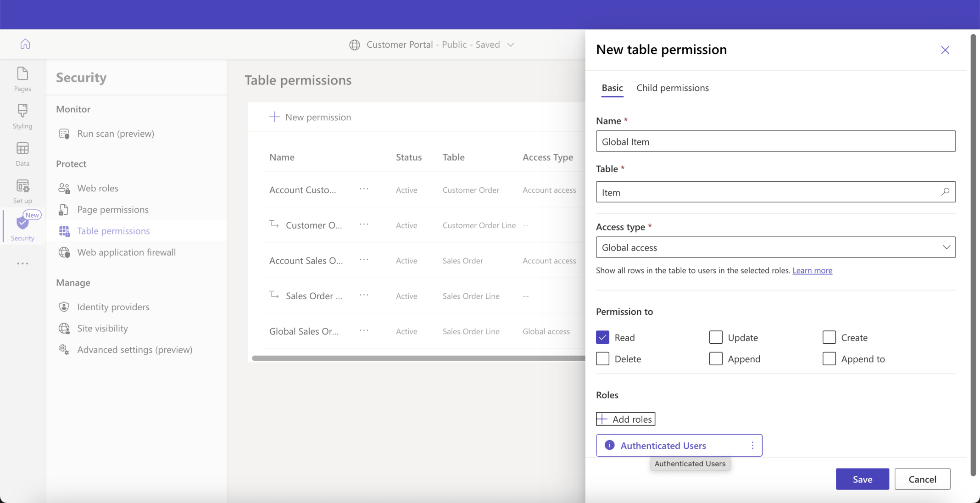Click the Table field search icon
980x503 pixels.
tap(945, 192)
